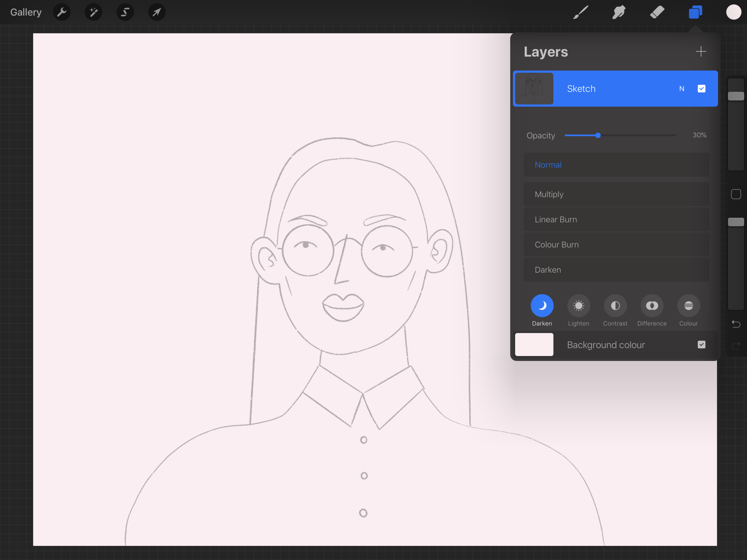Return to the Gallery
Image resolution: width=747 pixels, height=560 pixels.
tap(26, 13)
